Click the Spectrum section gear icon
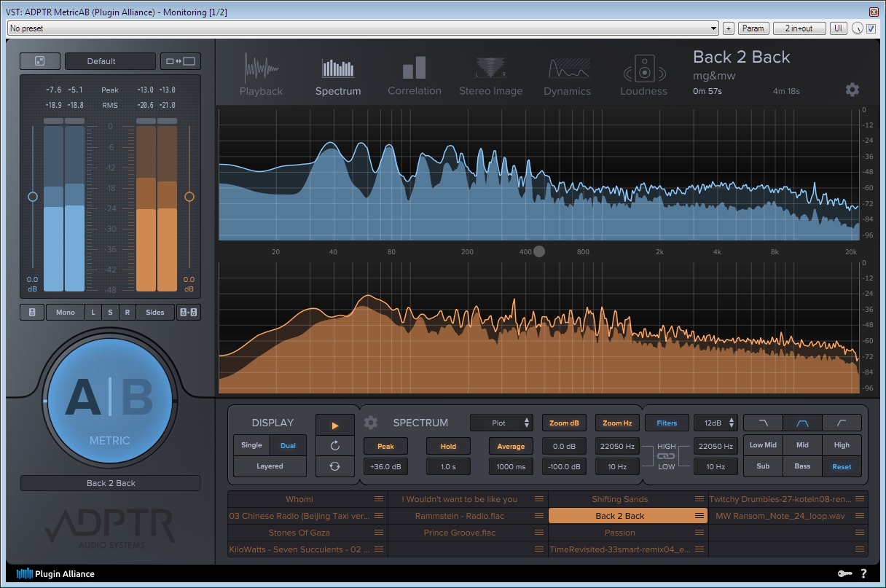Viewport: 886px width, 588px height. click(371, 423)
